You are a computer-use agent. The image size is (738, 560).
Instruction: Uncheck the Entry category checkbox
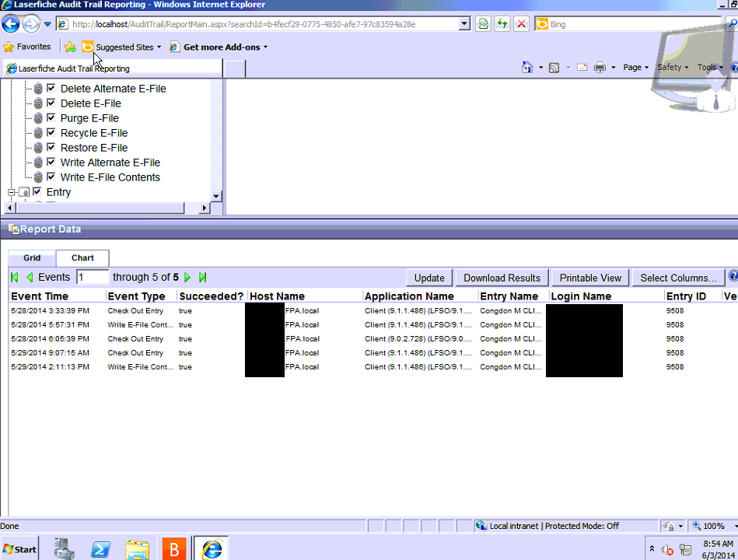click(x=37, y=192)
